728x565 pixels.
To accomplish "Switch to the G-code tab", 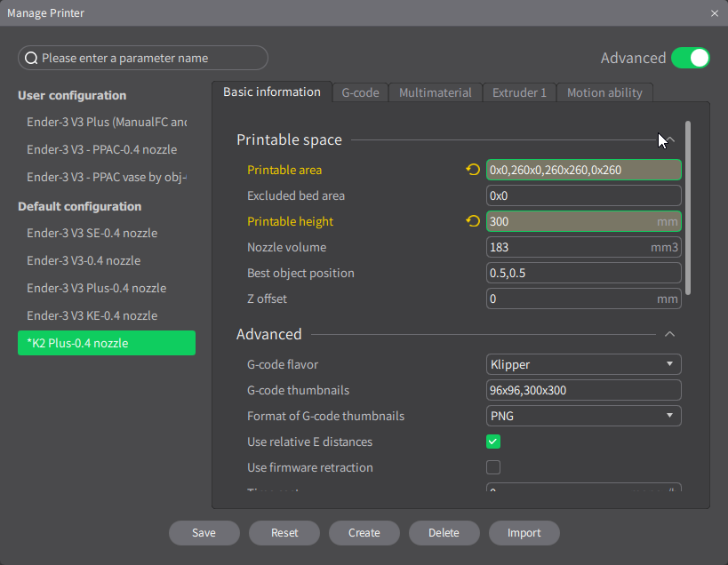I will click(360, 92).
